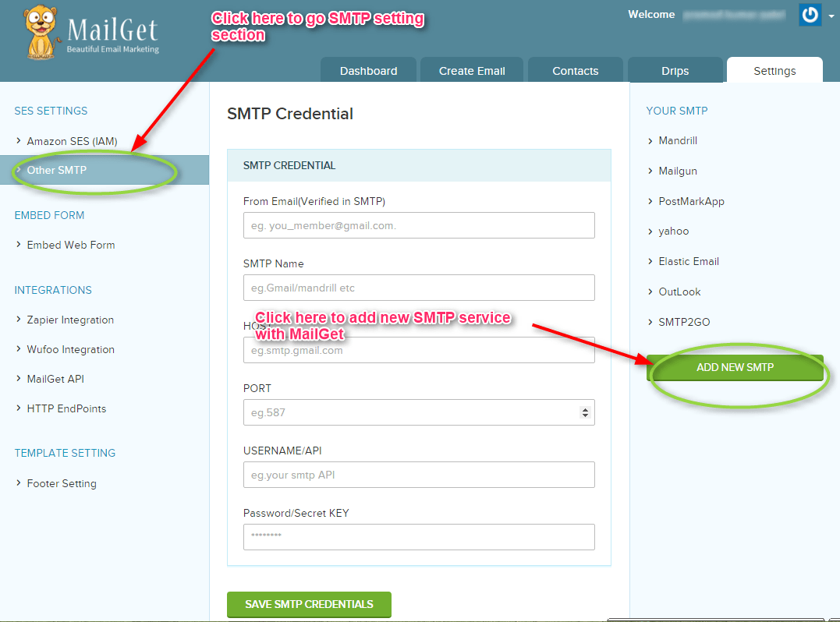Click chevron next to Mandrill

[x=650, y=141]
